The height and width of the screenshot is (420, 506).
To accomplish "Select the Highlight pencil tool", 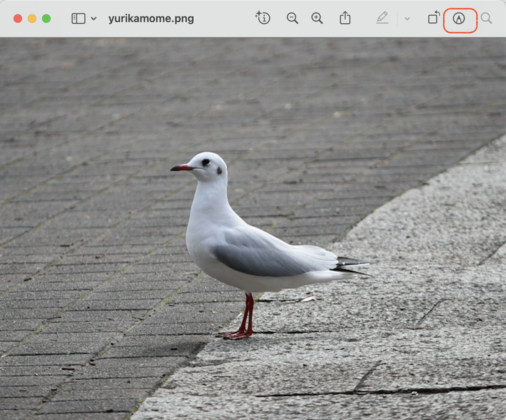I will point(382,17).
